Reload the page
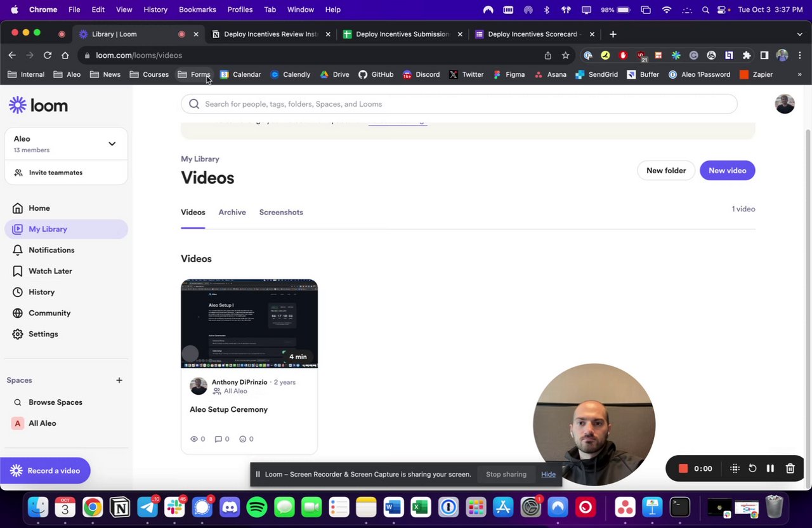This screenshot has width=812, height=528. pyautogui.click(x=47, y=55)
